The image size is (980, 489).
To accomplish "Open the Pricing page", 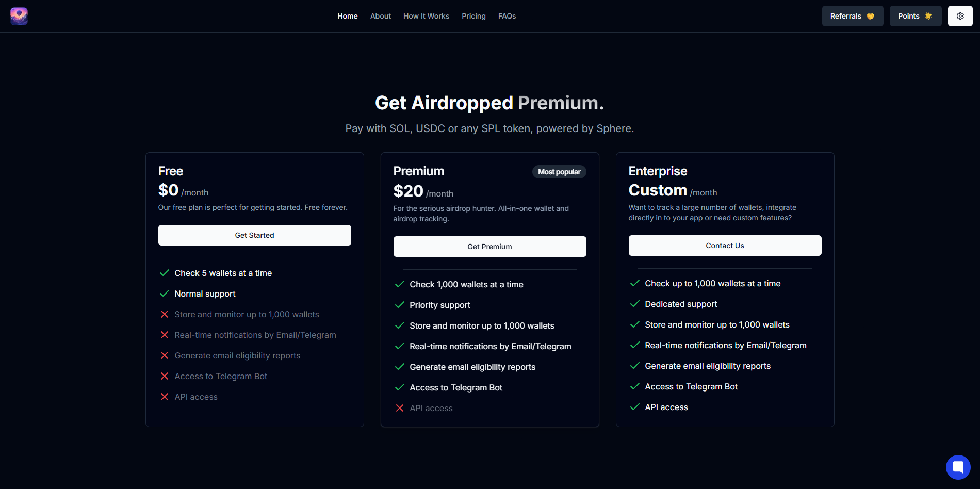I will tap(473, 16).
